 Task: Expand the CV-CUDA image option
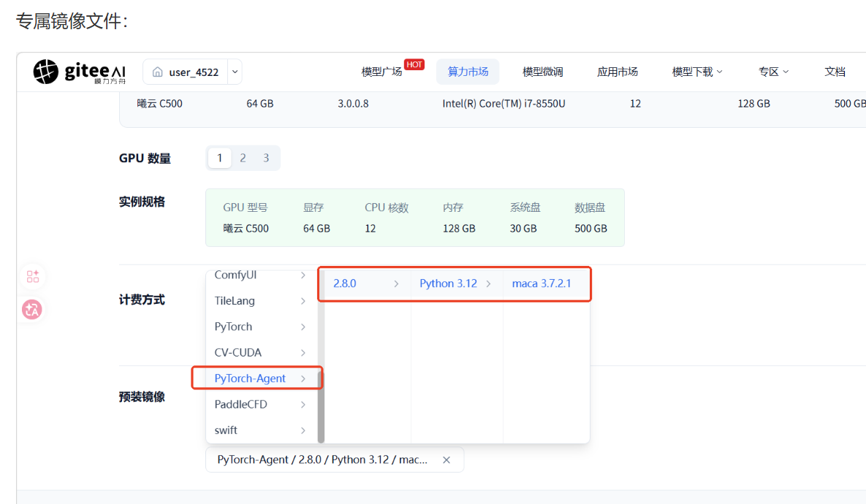(x=260, y=353)
